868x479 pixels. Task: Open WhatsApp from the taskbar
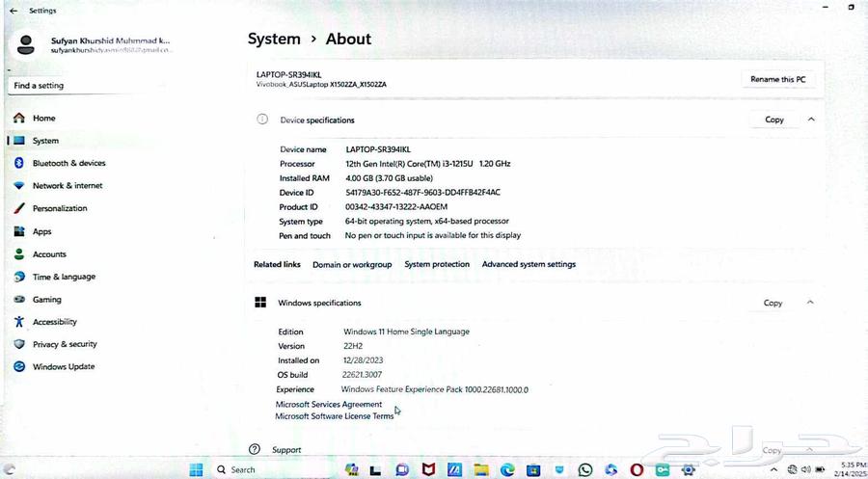point(585,469)
